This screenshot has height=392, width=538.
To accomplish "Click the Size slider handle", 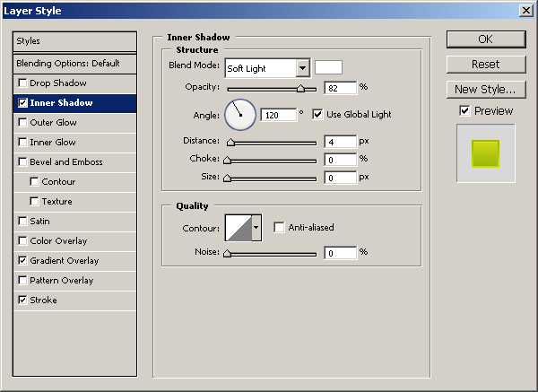I will point(227,178).
